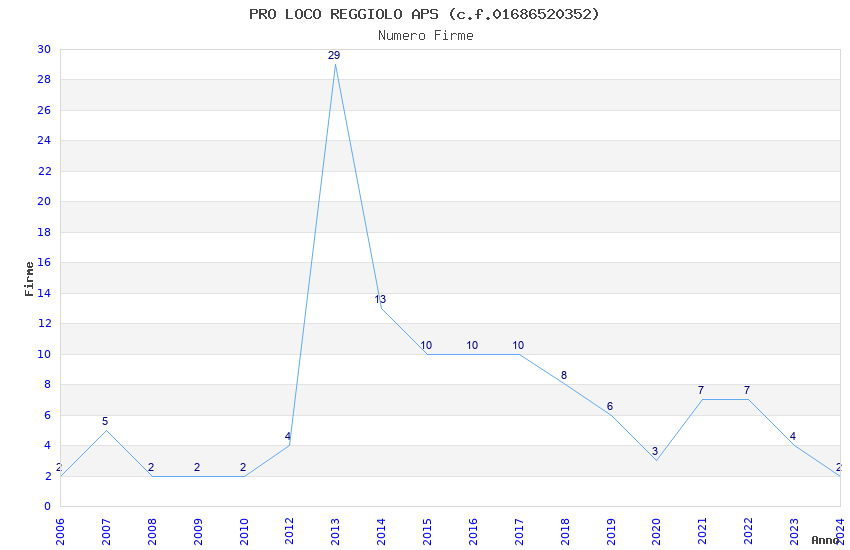Click the data label 2 above 2010

[243, 467]
